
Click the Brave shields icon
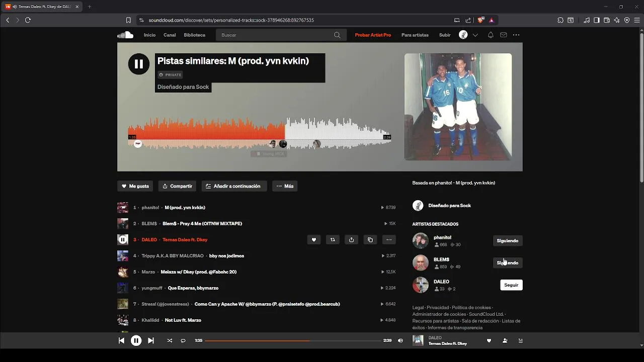pyautogui.click(x=480, y=20)
